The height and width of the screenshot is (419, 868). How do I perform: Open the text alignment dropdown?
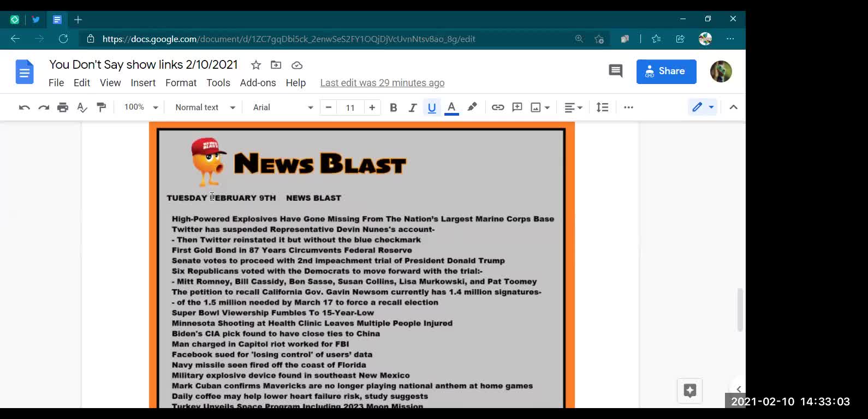point(573,107)
